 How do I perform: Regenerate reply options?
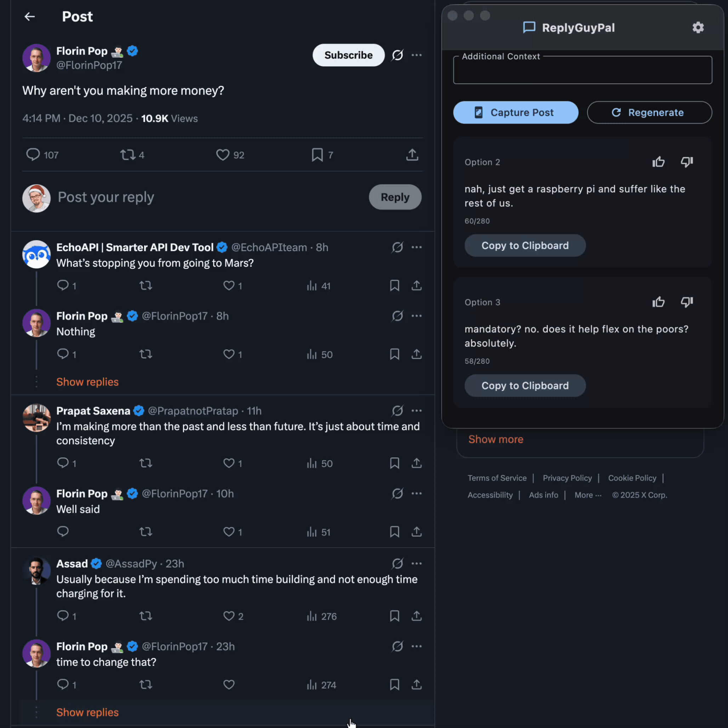point(649,112)
